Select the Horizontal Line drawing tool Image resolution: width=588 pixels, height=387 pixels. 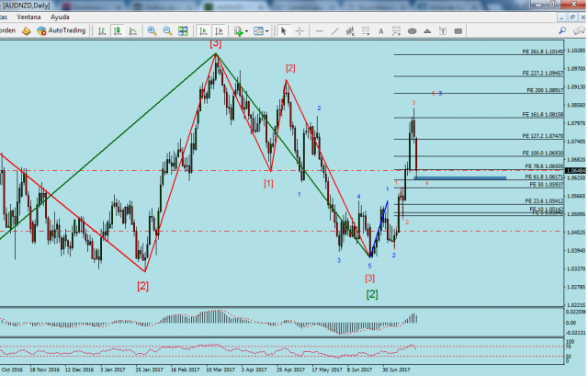point(319,31)
